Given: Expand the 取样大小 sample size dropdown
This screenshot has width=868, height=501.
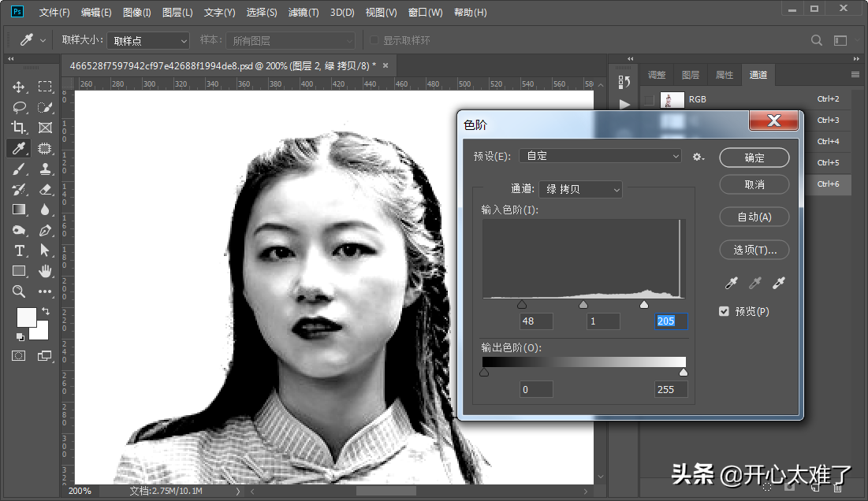Looking at the screenshot, I should point(148,40).
